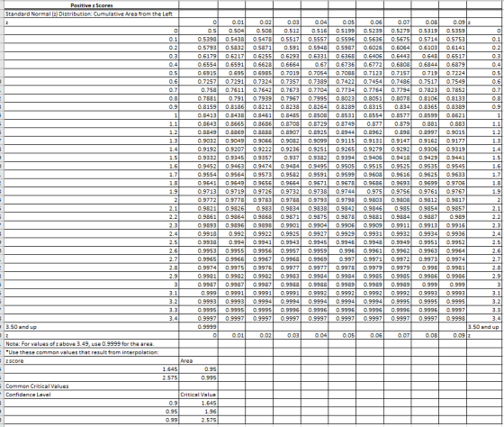The height and width of the screenshot is (427, 504).
Task: Click the 0.07 header in the bottom header row
Action: (x=397, y=335)
